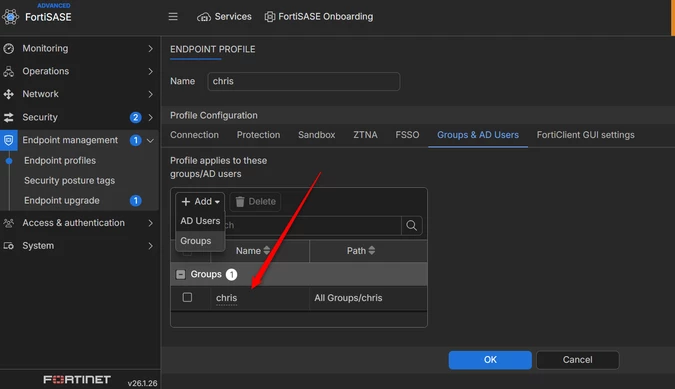Viewport: 675px width, 389px height.
Task: Expand the Security menu chevron
Action: coord(150,117)
